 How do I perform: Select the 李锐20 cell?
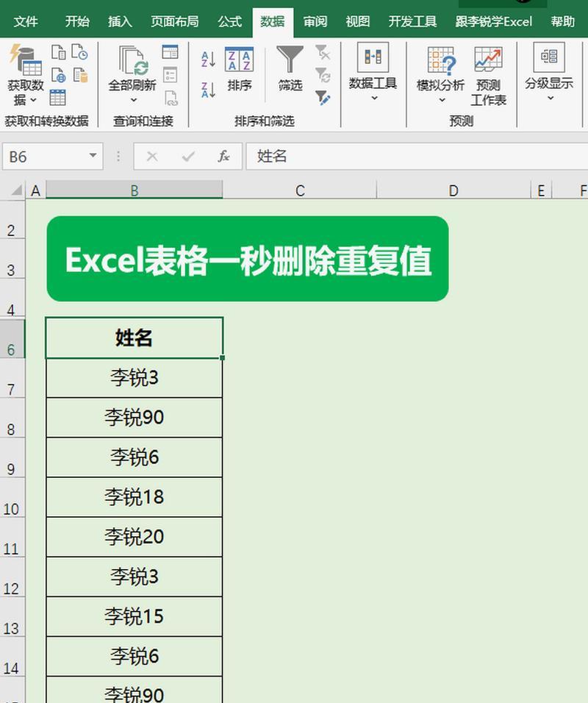tap(134, 537)
